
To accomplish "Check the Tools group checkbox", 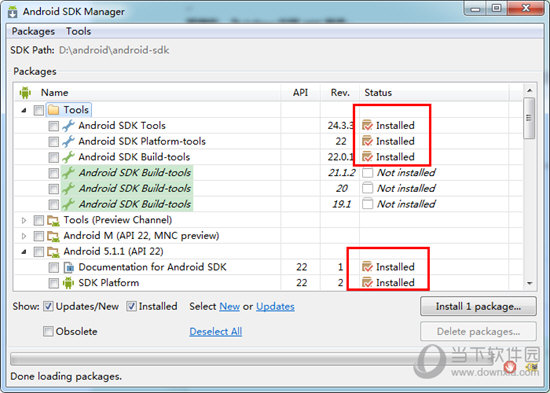I will point(39,110).
